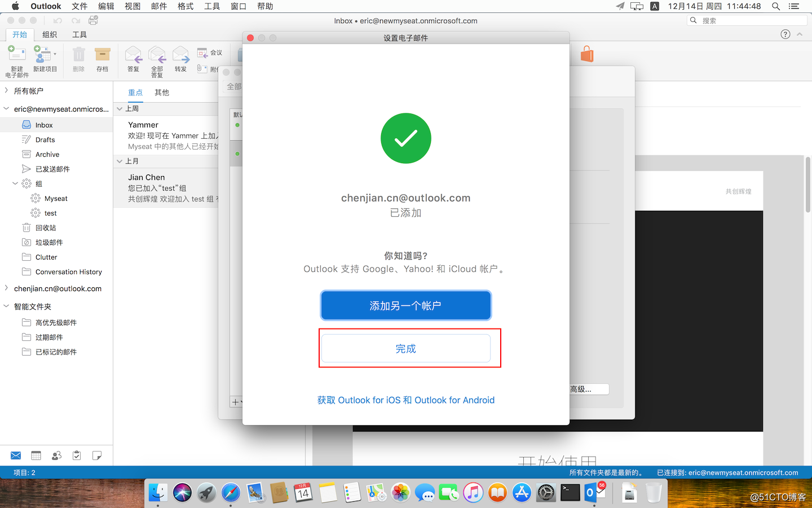Open System Preferences from the Dock
The width and height of the screenshot is (812, 508).
tap(546, 493)
